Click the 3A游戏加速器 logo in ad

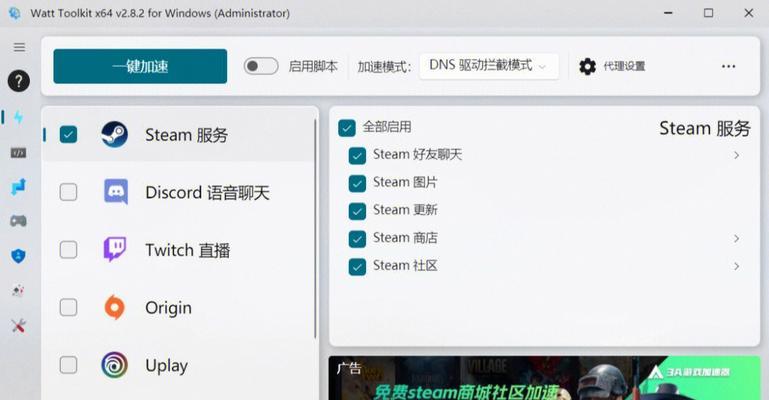click(x=689, y=373)
